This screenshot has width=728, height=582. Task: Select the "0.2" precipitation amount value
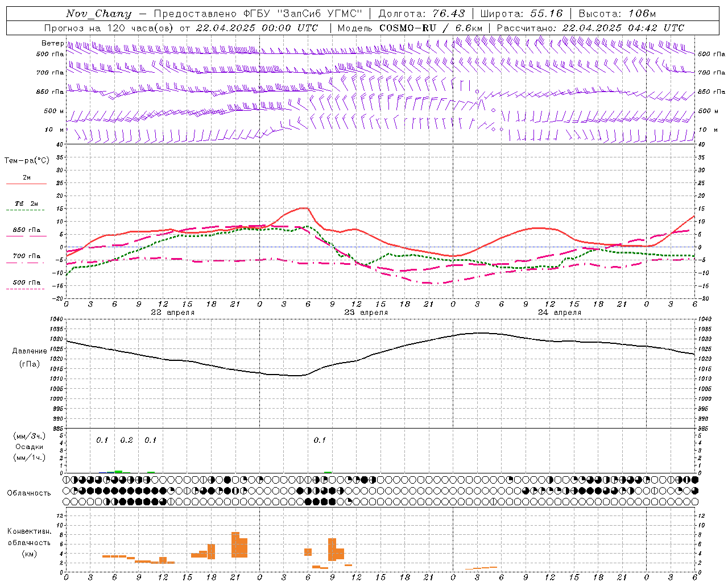tap(126, 440)
